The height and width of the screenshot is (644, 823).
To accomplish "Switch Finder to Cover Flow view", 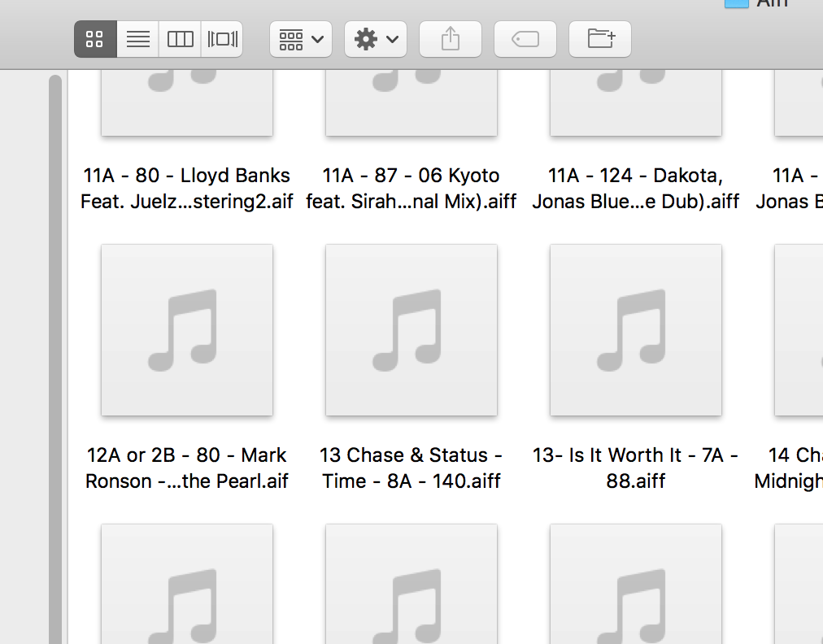I will pyautogui.click(x=222, y=39).
